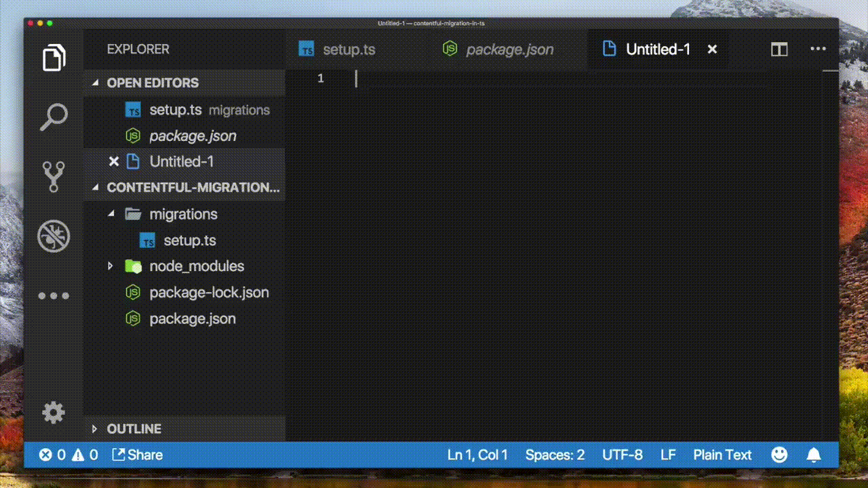
Task: Click the feedback smiley icon
Action: (x=779, y=455)
